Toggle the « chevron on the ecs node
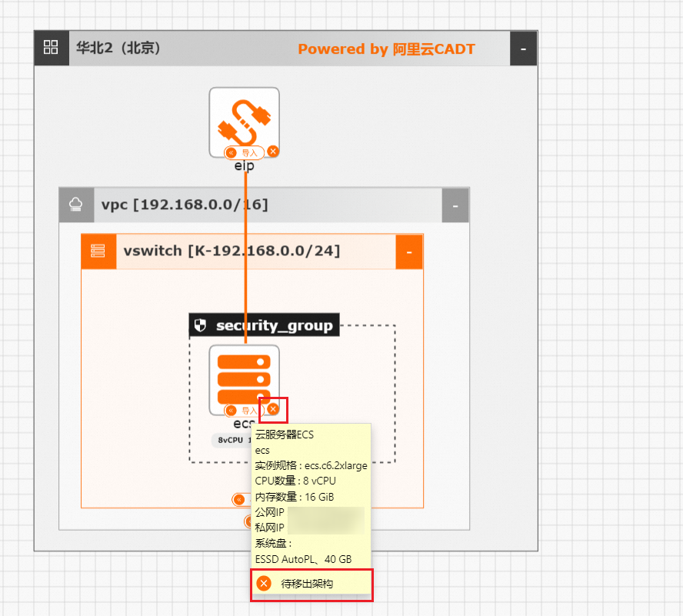 (x=230, y=410)
